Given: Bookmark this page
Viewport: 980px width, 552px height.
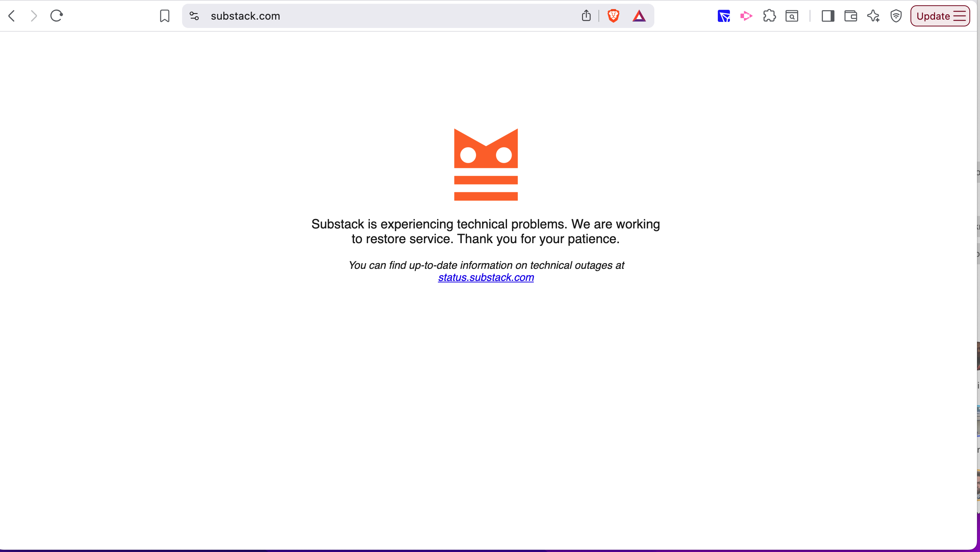Looking at the screenshot, I should (165, 16).
